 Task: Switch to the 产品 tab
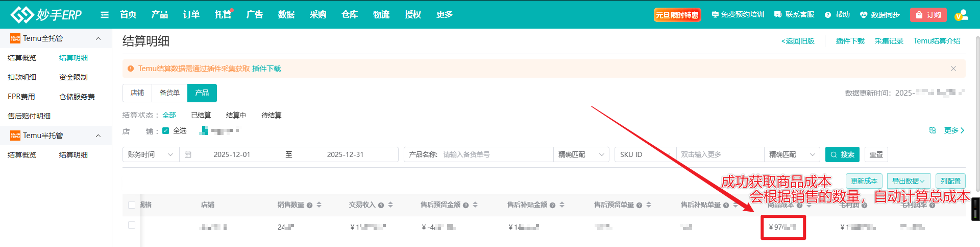coord(202,93)
